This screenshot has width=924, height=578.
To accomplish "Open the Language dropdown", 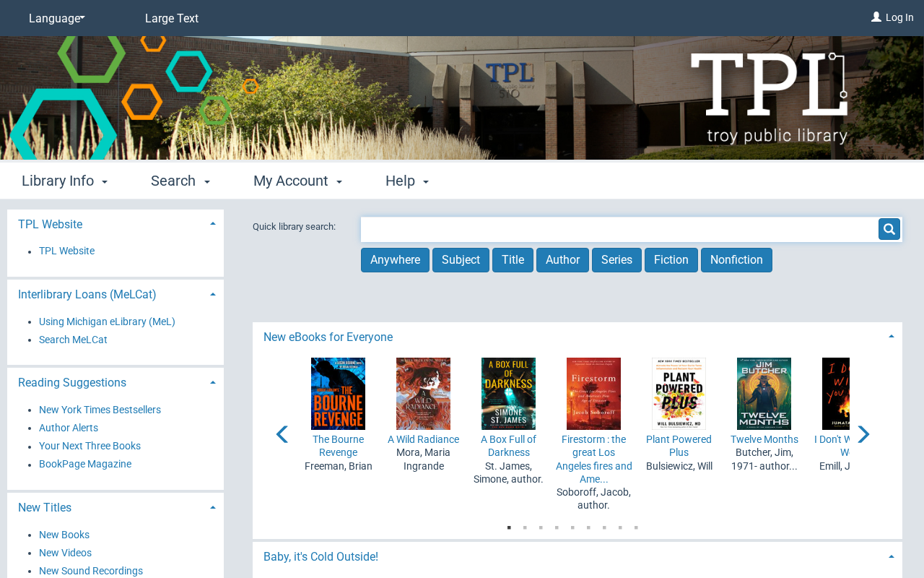I will click(x=57, y=18).
